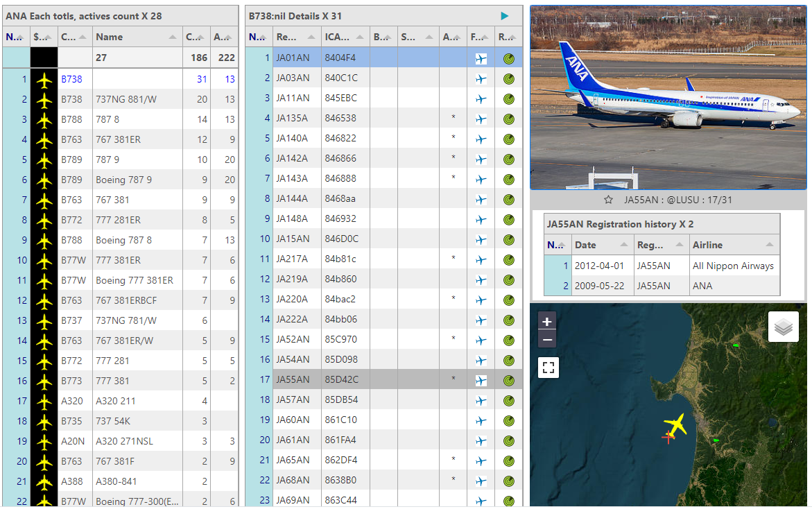
Task: Sort the ANA table by Name column
Action: pyautogui.click(x=137, y=37)
